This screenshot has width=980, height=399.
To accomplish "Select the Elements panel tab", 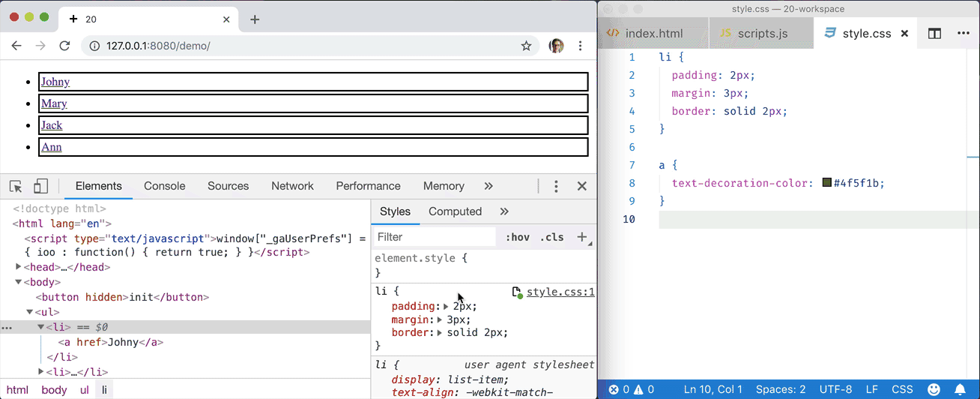I will 98,186.
